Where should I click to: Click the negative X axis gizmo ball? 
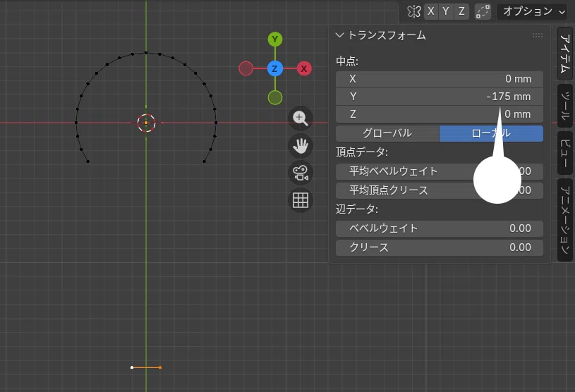[246, 68]
